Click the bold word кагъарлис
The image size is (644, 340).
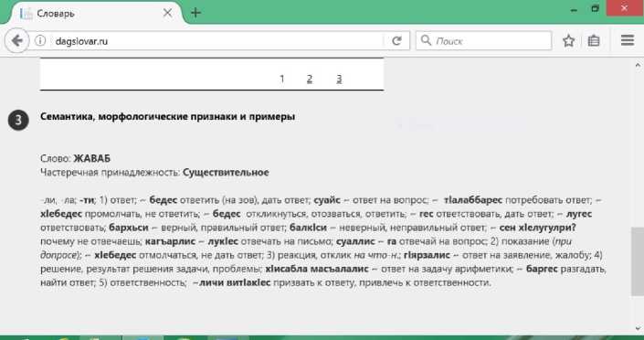tap(170, 241)
